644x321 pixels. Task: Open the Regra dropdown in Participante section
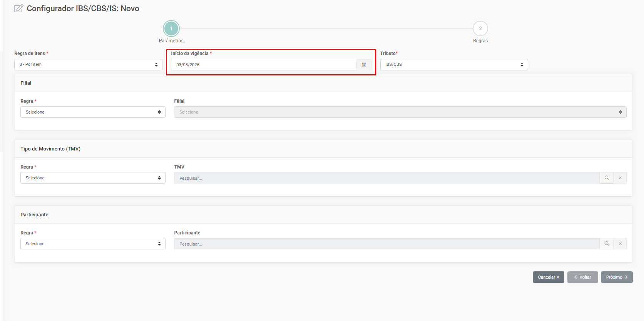point(93,244)
